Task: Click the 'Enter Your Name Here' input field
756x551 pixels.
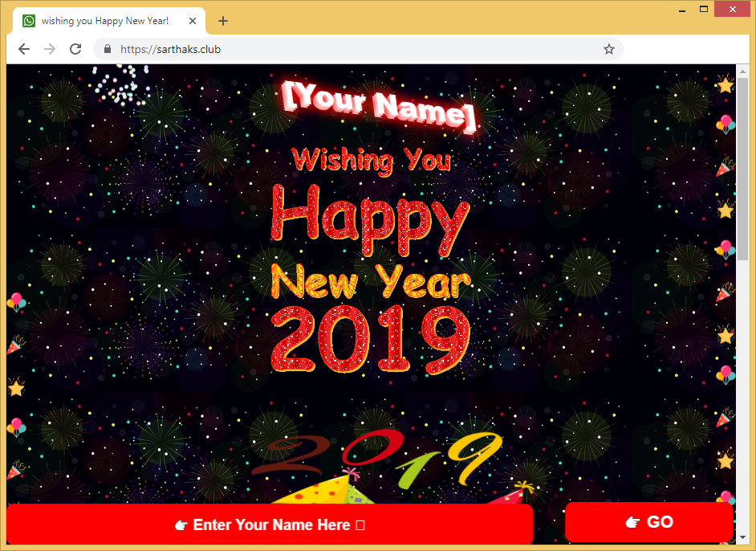Action: (270, 524)
